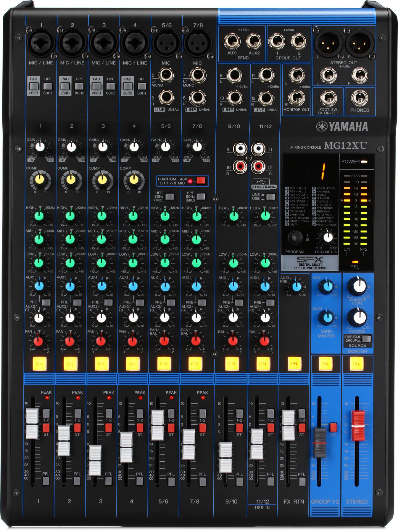The width and height of the screenshot is (398, 532).
Task: Click the PROGRAM knob in the effects section
Action: [295, 237]
